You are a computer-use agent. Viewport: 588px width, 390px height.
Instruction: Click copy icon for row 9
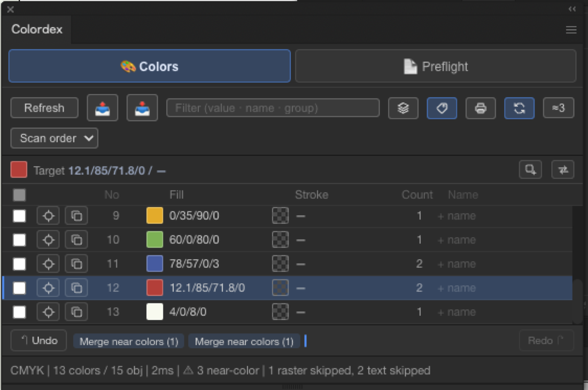[76, 216]
